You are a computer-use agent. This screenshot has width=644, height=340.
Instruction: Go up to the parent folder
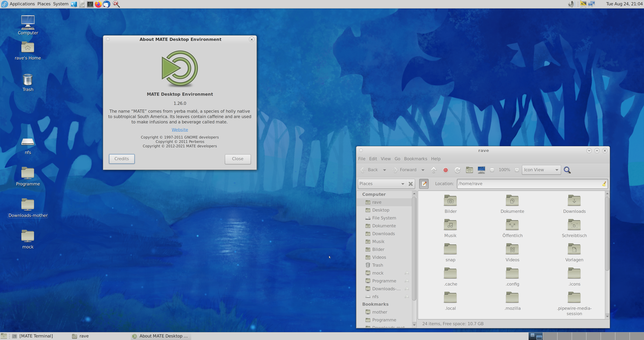click(434, 170)
